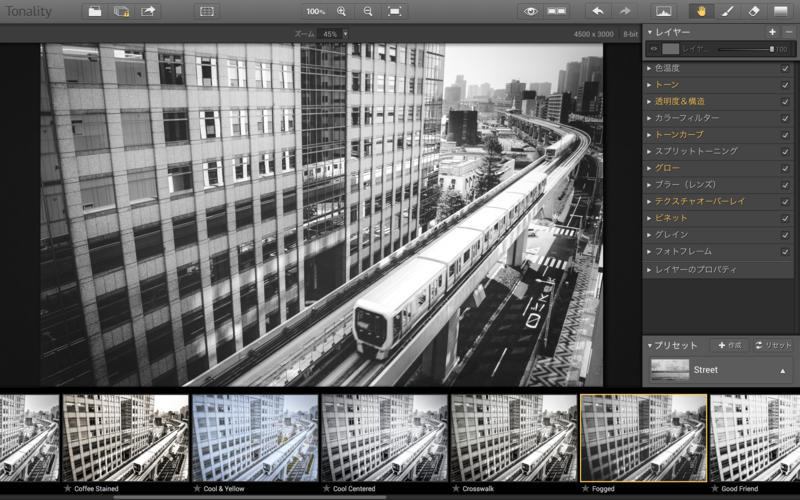800x500 pixels.
Task: Click the undo arrow icon
Action: (598, 11)
